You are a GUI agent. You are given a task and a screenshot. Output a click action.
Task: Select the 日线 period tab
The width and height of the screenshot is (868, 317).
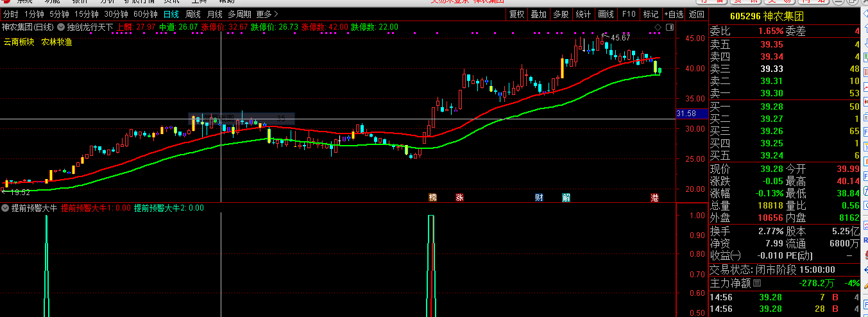click(171, 14)
